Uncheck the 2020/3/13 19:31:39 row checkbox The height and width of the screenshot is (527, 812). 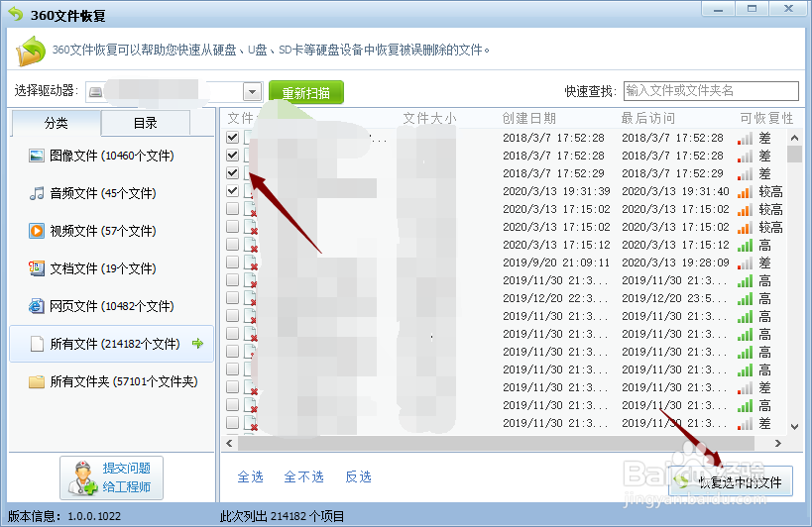[x=233, y=191]
